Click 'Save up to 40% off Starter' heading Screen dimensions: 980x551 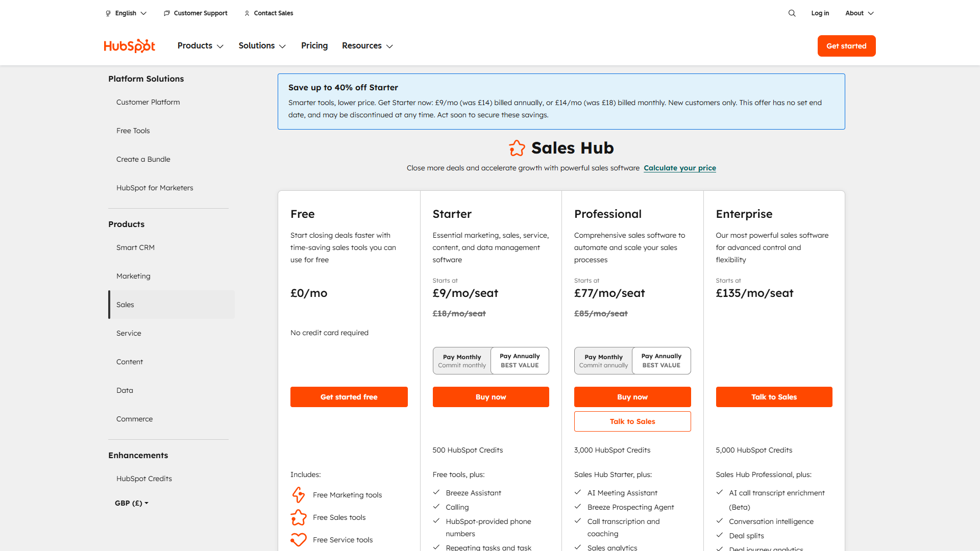click(343, 87)
